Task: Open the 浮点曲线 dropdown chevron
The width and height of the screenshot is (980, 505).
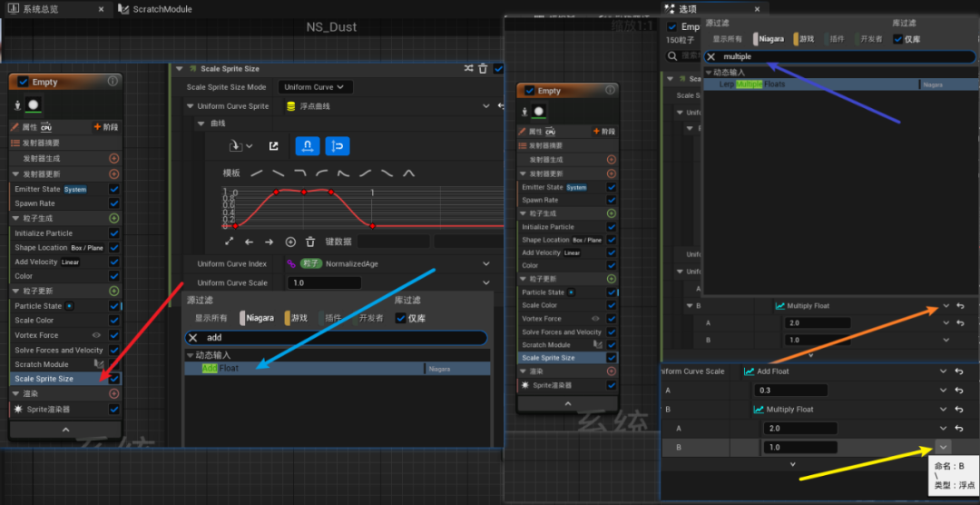Action: tap(487, 106)
